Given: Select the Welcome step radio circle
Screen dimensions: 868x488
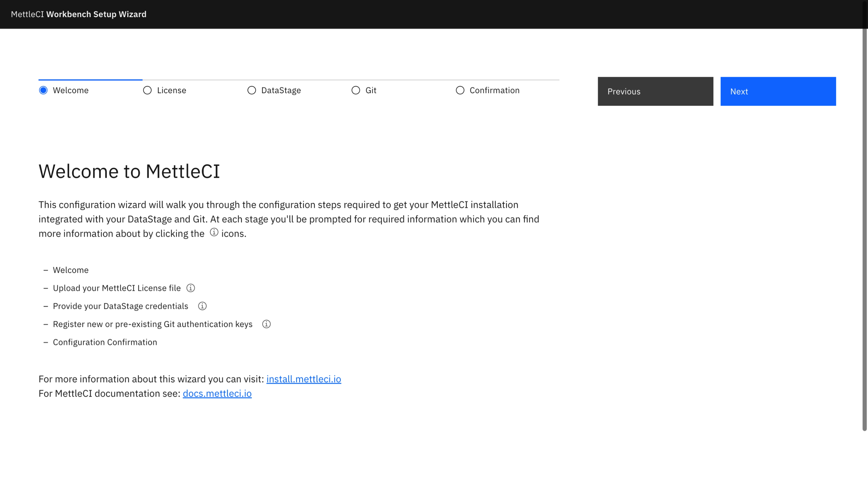Looking at the screenshot, I should click(x=43, y=90).
